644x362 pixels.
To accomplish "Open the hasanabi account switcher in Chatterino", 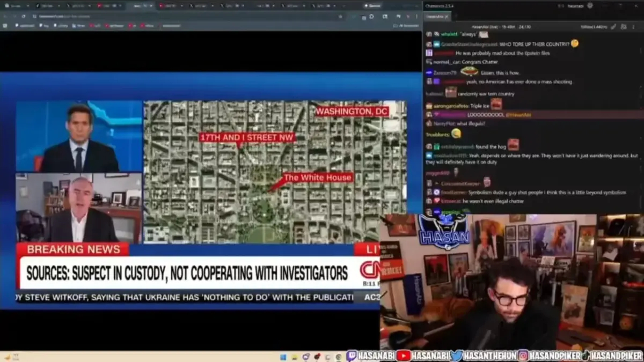I will [x=575, y=6].
